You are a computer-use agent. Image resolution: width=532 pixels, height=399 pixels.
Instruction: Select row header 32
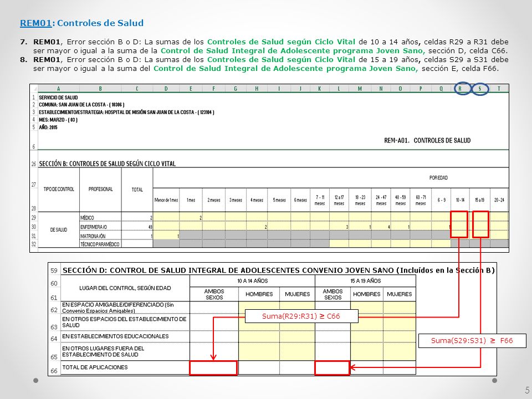34,244
